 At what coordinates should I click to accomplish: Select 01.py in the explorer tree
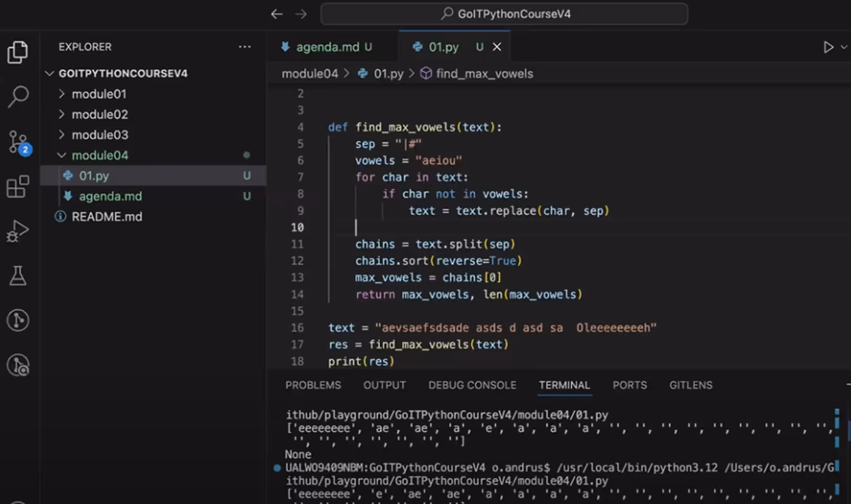pos(154,176)
